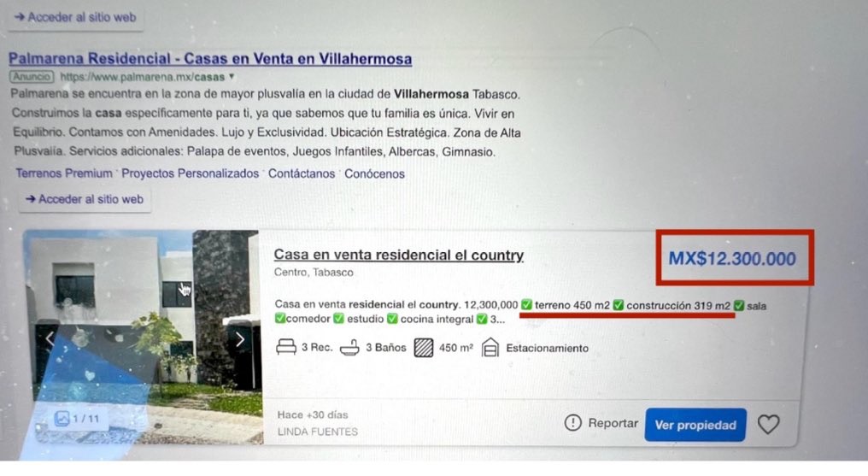Open the Terrenos Premium sitelink
The width and height of the screenshot is (868, 476).
pyautogui.click(x=64, y=173)
